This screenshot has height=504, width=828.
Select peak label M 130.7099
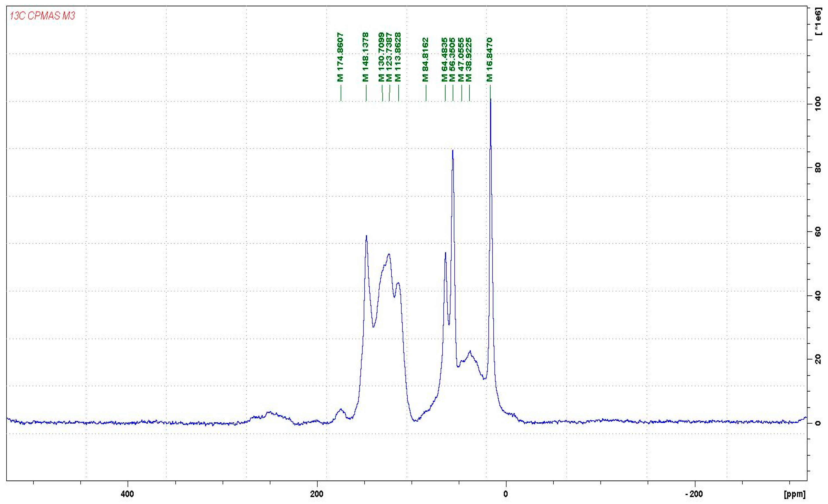coord(381,57)
